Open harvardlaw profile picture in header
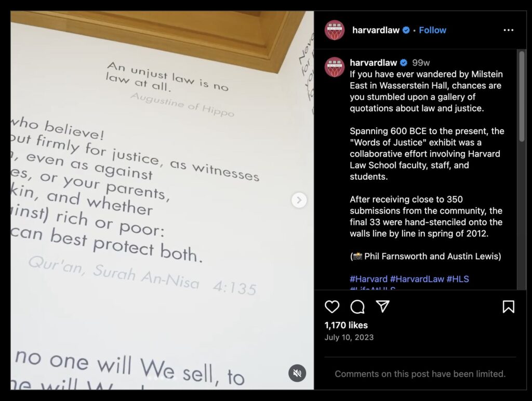This screenshot has width=532, height=401. coord(335,30)
